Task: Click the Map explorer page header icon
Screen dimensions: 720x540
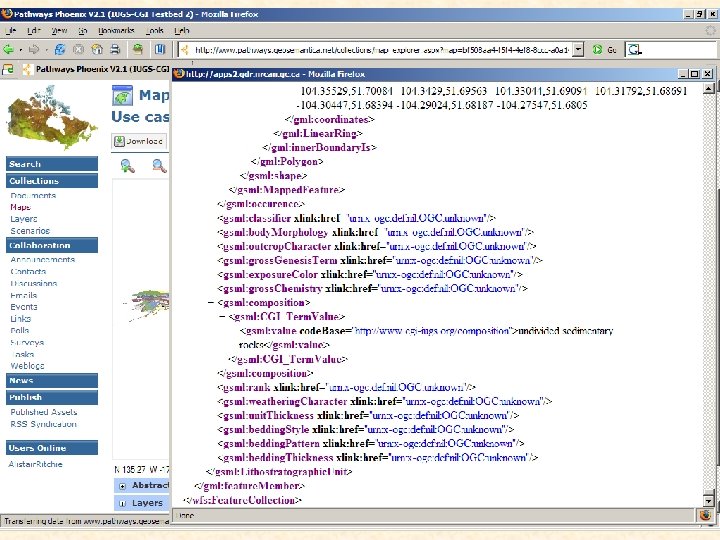Action: point(122,96)
